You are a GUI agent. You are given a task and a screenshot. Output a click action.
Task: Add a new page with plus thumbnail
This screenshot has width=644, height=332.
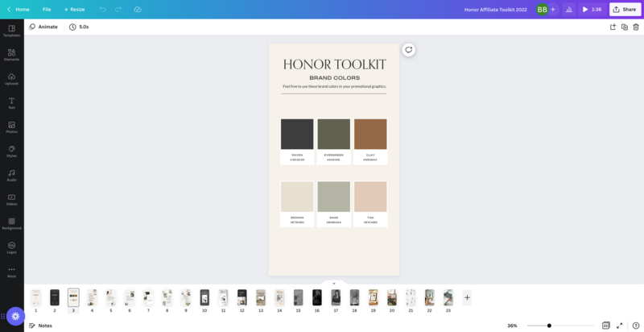[467, 297]
